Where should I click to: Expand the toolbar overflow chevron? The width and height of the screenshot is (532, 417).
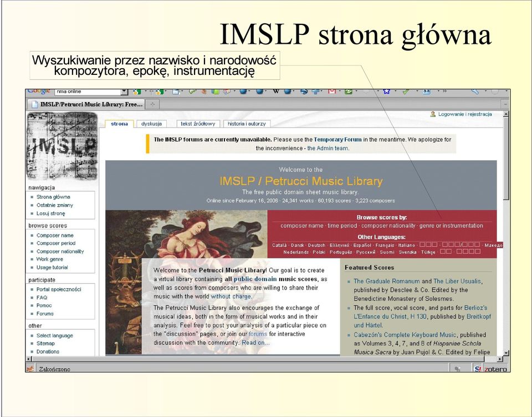pyautogui.click(x=444, y=91)
